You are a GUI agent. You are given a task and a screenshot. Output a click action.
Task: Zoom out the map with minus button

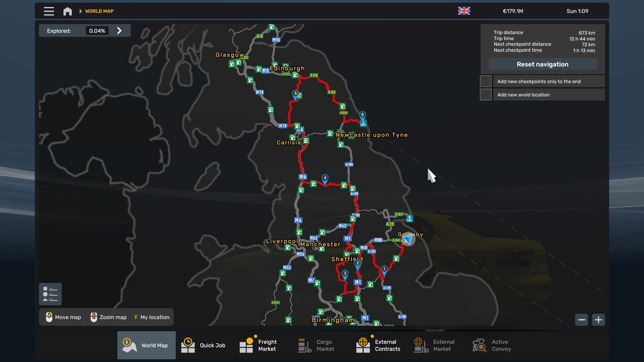(x=582, y=320)
